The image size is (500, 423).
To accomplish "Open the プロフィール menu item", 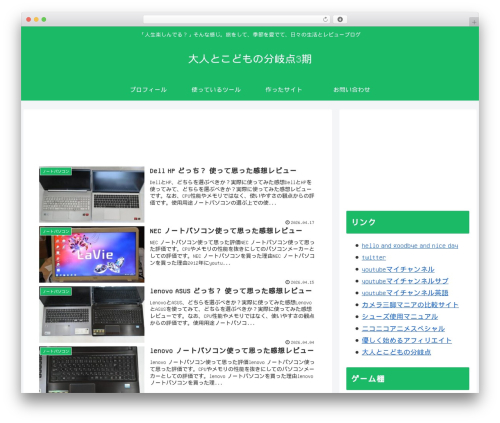I will 148,89.
